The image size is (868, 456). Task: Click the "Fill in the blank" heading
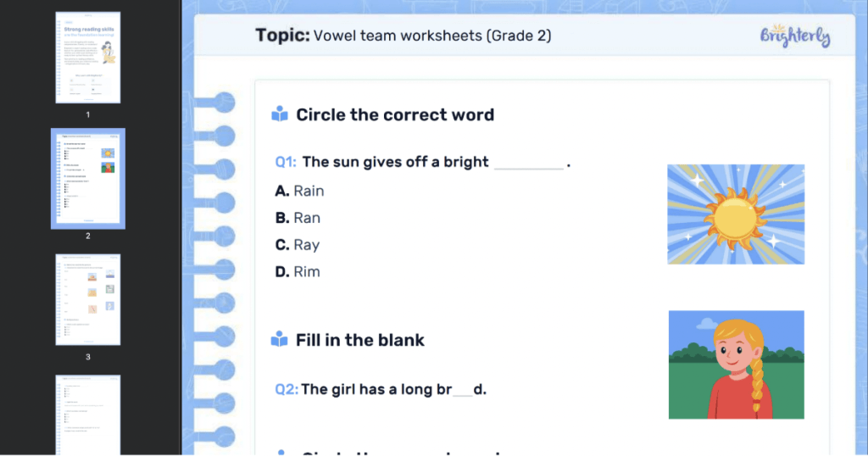[x=359, y=340]
